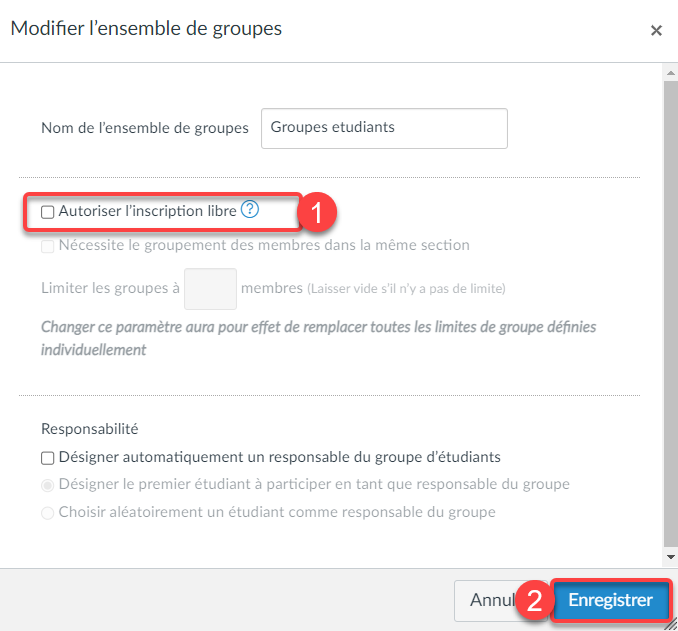The height and width of the screenshot is (631, 678).
Task: Click the dialog resize grip corner
Action: click(671, 624)
